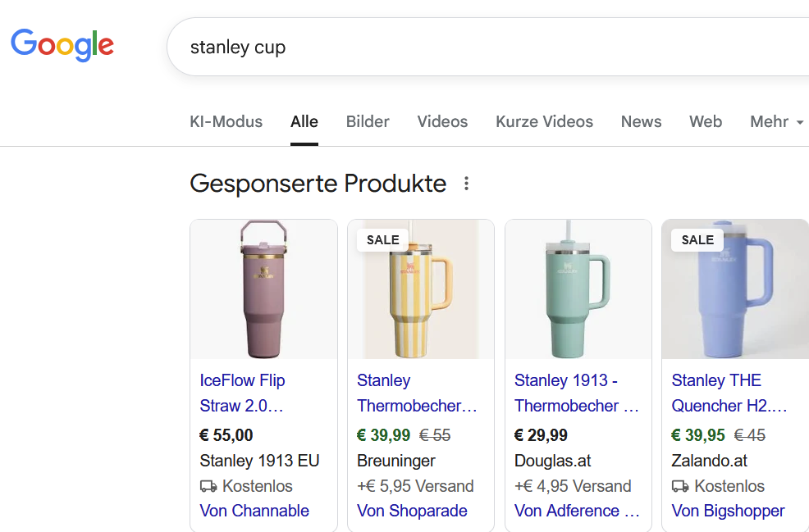Open the Web results tab
809x532 pixels.
[706, 122]
